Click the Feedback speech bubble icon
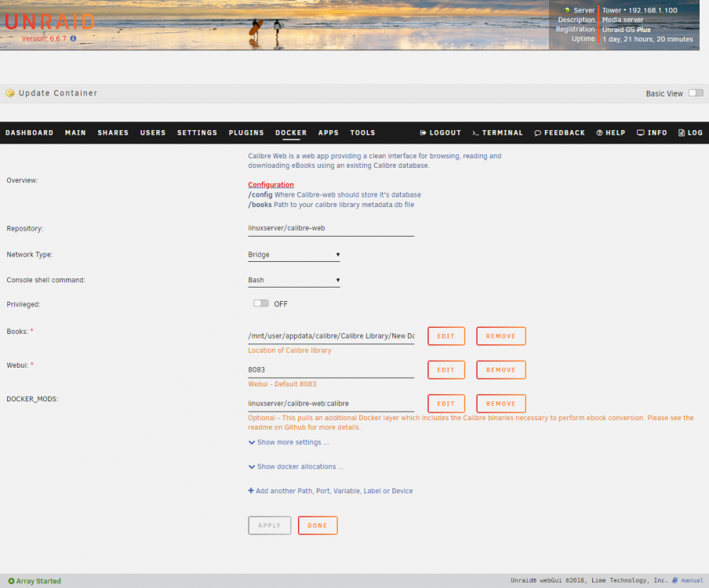This screenshot has width=709, height=588. click(537, 132)
